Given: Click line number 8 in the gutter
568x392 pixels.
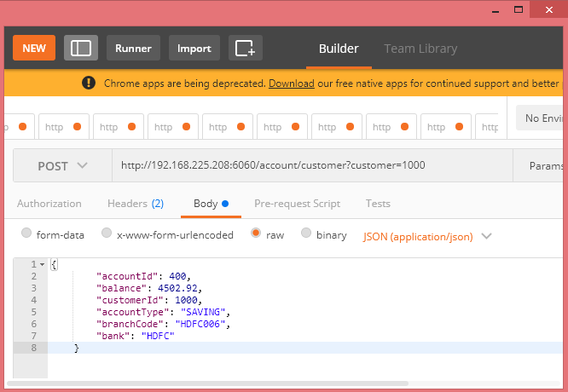Looking at the screenshot, I should tap(34, 348).
